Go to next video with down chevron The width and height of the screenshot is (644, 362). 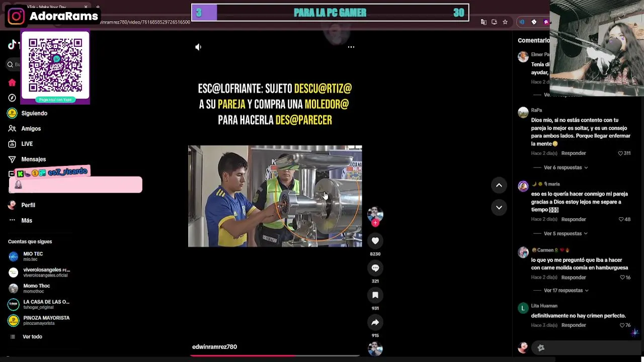499,207
